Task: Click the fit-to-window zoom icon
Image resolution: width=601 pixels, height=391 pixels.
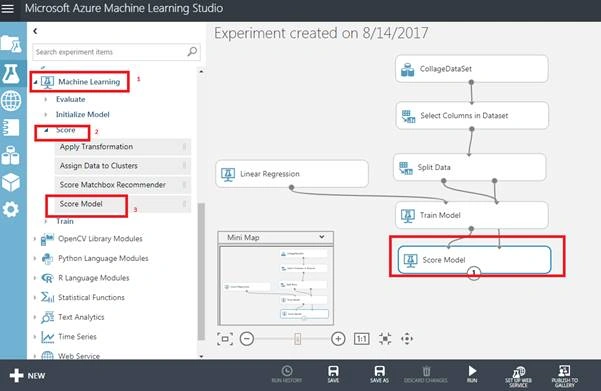Action: 225,339
